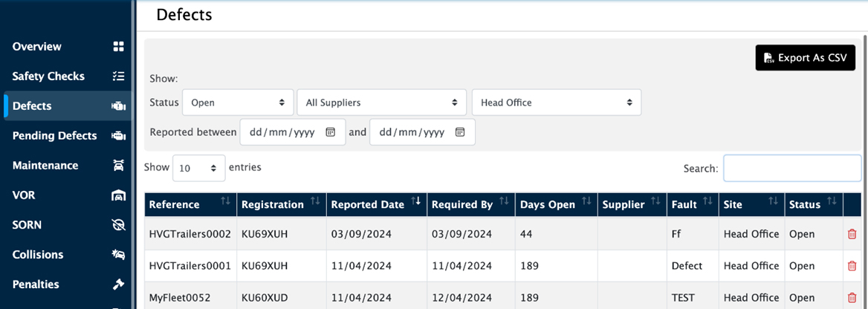The image size is (868, 309).
Task: Open the Overview dashboard in sidebar
Action: pos(37,47)
